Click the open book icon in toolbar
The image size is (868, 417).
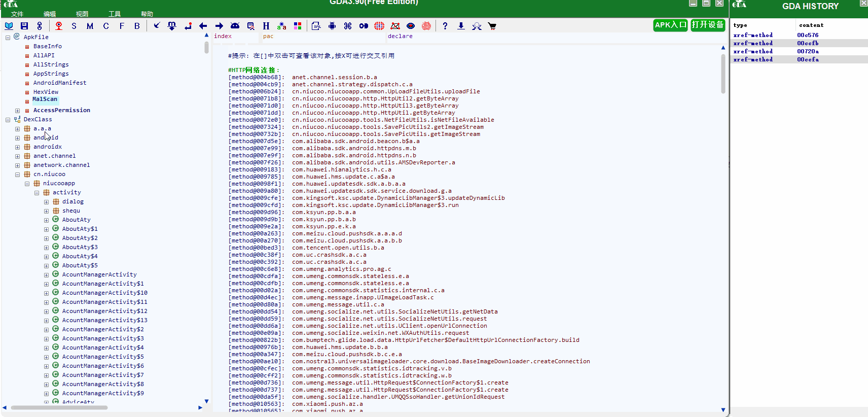click(x=9, y=26)
